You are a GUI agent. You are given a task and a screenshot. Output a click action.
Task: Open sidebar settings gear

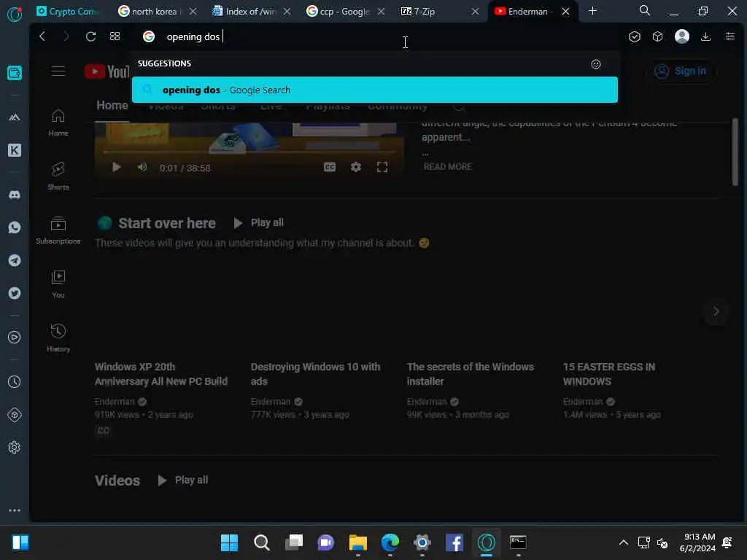click(x=15, y=447)
